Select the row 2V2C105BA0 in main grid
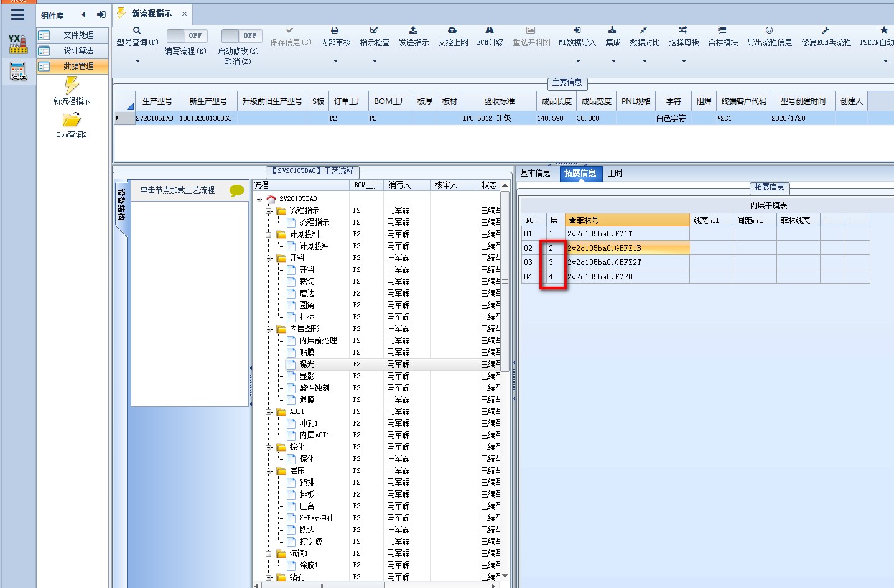 (x=504, y=118)
